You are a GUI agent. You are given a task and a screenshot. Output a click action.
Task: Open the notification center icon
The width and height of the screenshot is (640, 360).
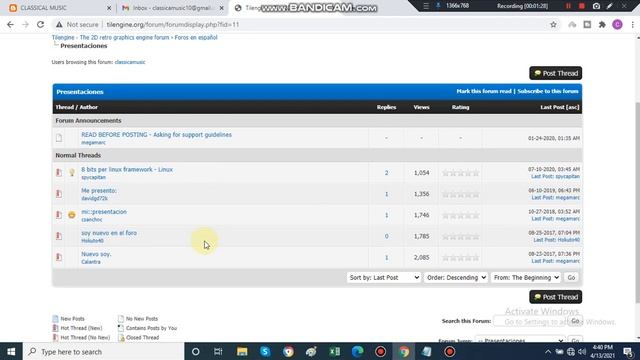pos(628,351)
